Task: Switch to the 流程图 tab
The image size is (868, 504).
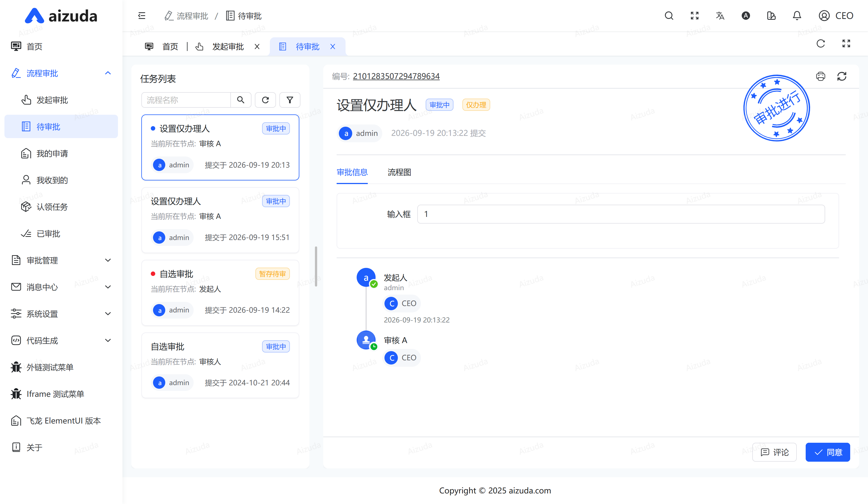Action: [x=399, y=172]
